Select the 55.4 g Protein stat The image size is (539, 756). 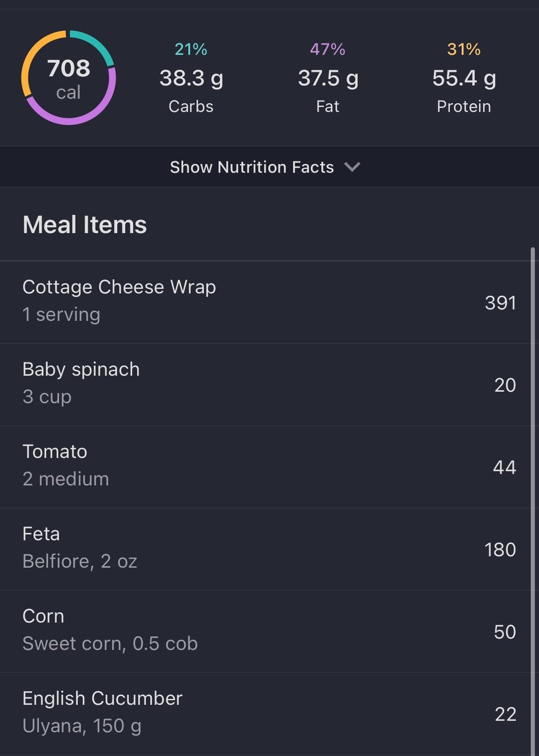[464, 79]
